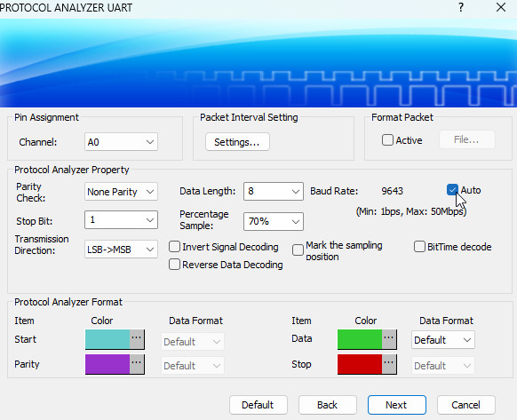Enable BitTime decode checkbox
This screenshot has height=420, width=517.
pyautogui.click(x=419, y=247)
